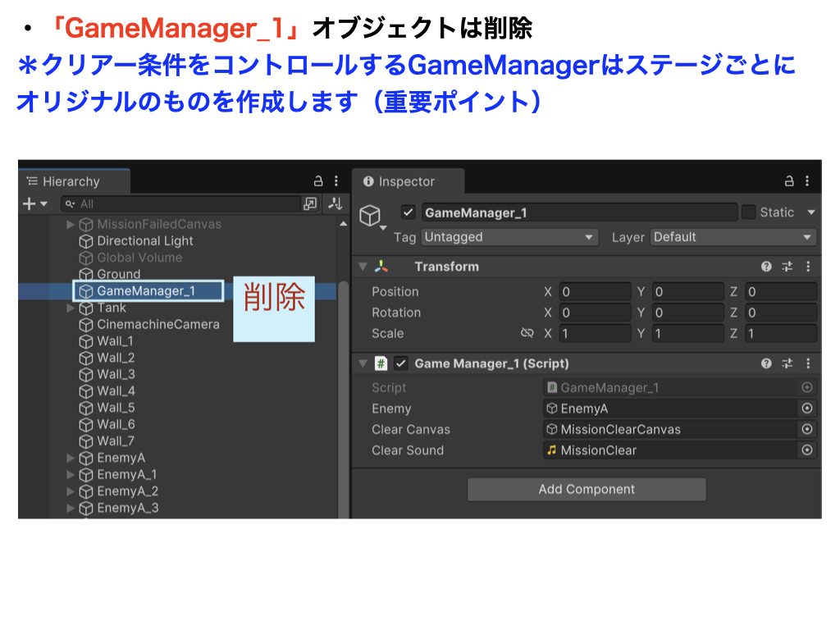Open Transform component presets icon
Viewport: 840px width, 630px height.
787,267
